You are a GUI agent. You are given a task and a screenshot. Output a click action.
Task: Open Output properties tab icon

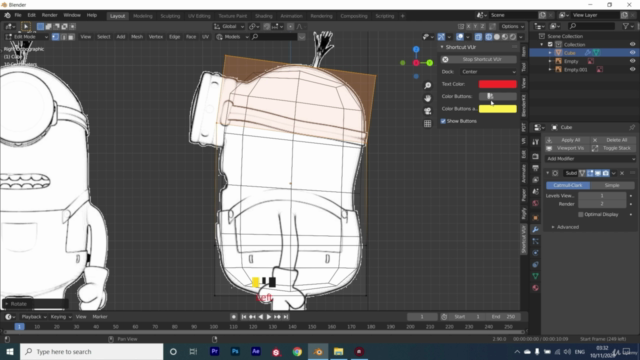coord(536,168)
